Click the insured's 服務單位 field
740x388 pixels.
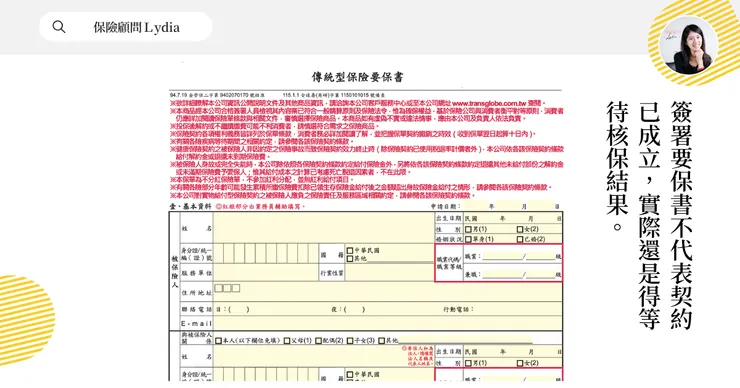266,273
